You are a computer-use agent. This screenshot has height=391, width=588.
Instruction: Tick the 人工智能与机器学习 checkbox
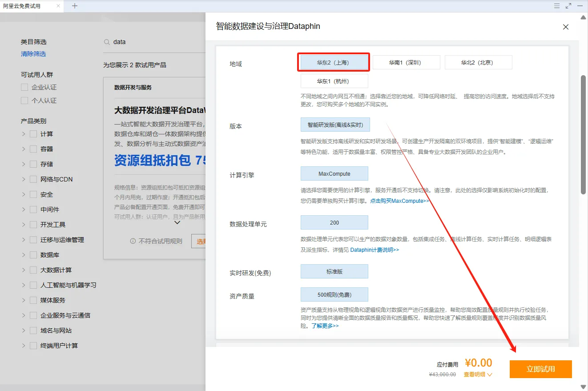pyautogui.click(x=33, y=285)
